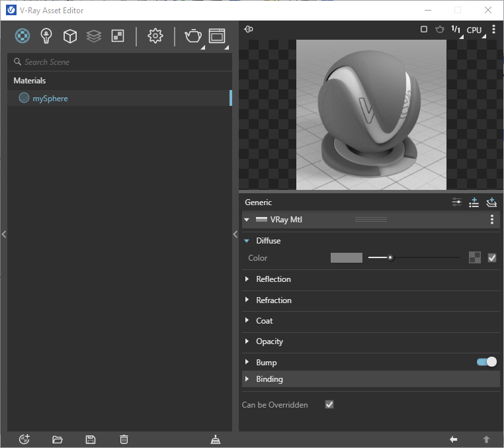
Task: Expand the Refraction section
Action: pyautogui.click(x=247, y=300)
